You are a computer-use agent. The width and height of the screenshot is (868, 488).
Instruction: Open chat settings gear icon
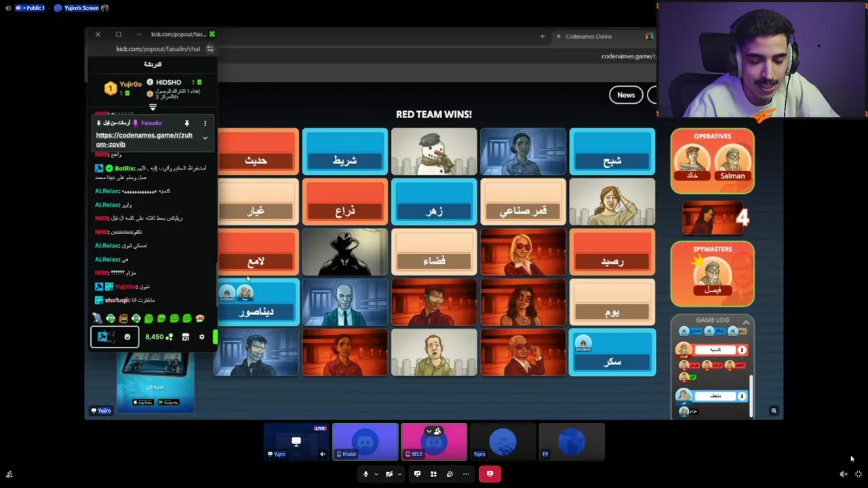[x=201, y=337]
